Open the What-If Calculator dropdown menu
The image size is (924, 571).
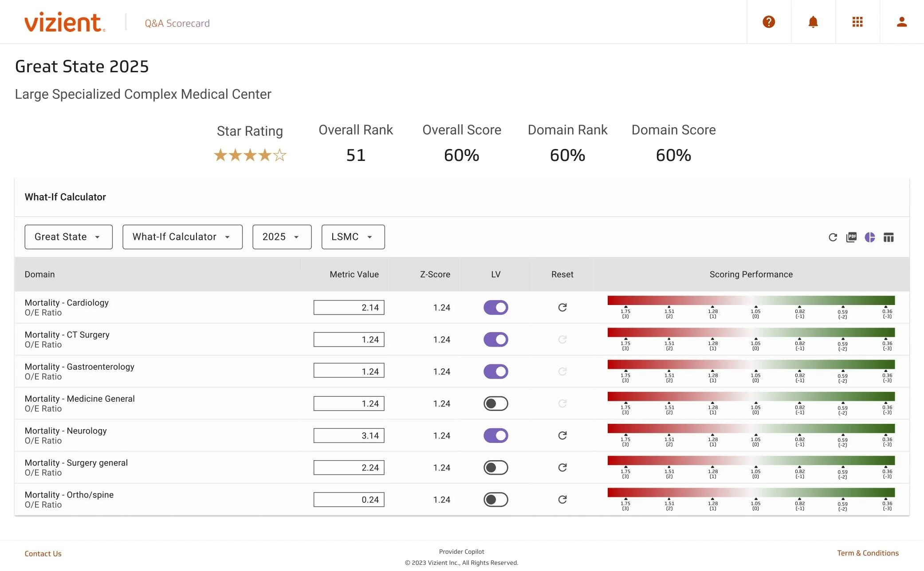[182, 237]
